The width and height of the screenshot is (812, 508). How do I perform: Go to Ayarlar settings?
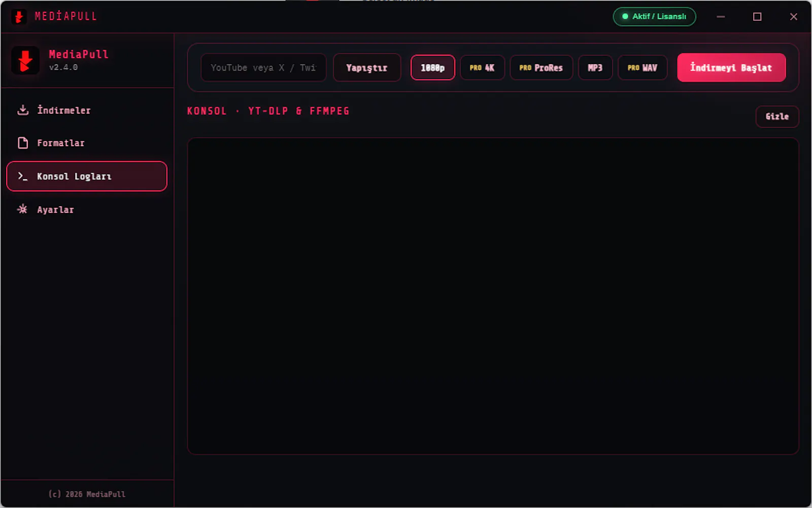click(x=87, y=209)
